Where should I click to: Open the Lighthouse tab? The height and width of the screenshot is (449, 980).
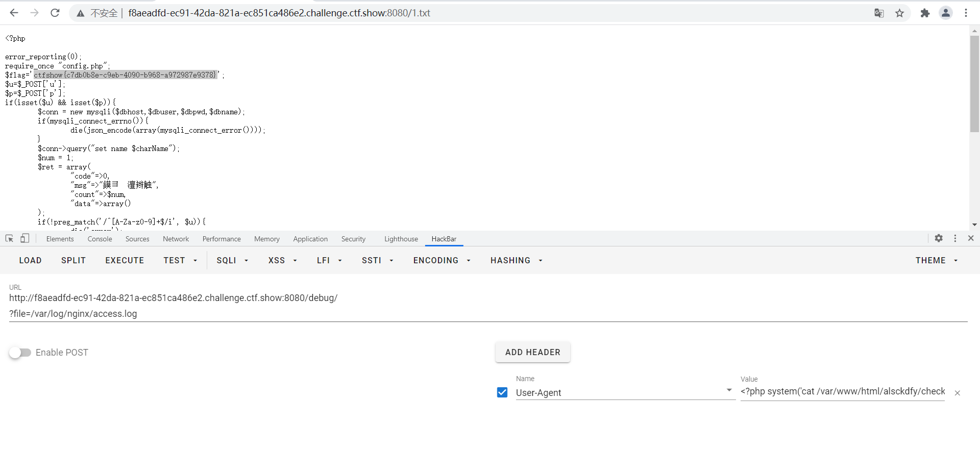[401, 239]
